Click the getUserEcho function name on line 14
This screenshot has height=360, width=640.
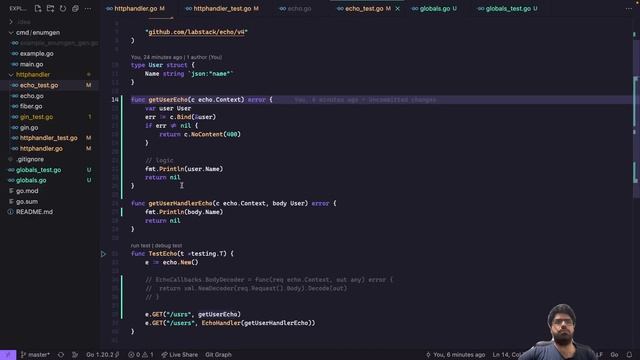coord(168,100)
